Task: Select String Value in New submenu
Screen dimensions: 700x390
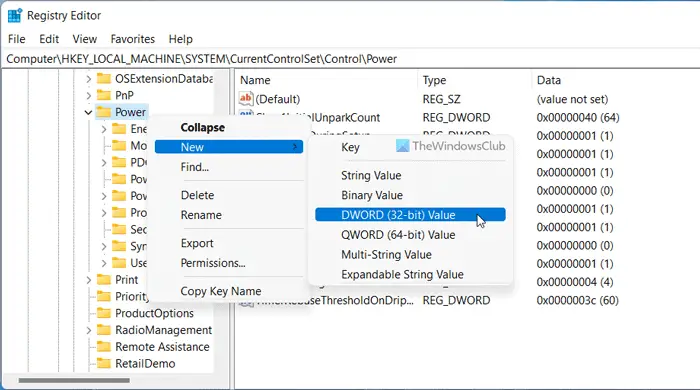Action: click(371, 175)
